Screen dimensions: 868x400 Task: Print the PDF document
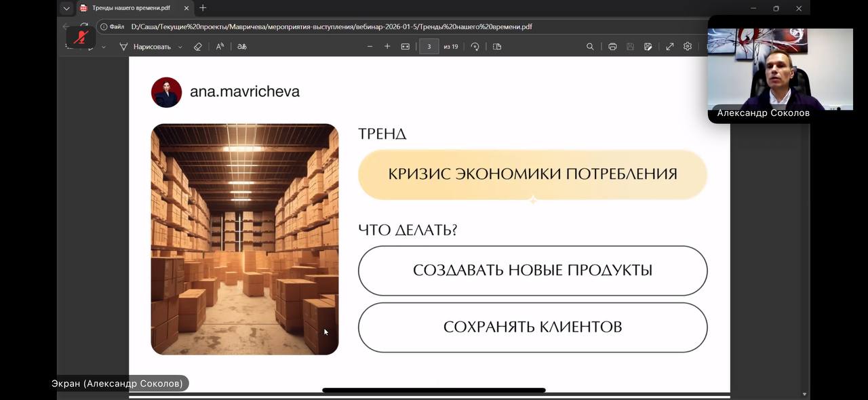click(612, 47)
